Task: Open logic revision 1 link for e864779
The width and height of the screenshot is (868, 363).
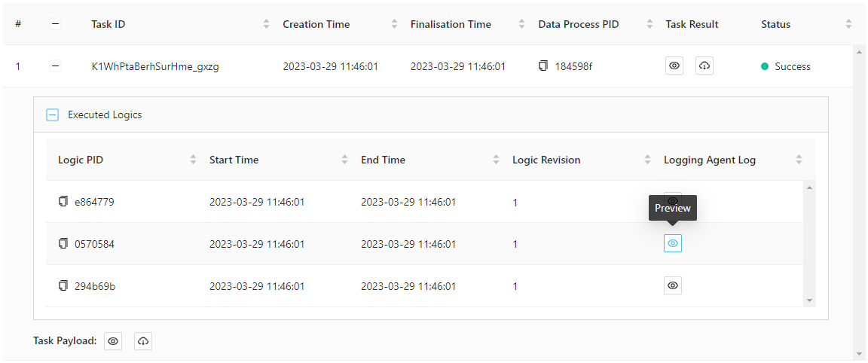Action: (x=515, y=202)
